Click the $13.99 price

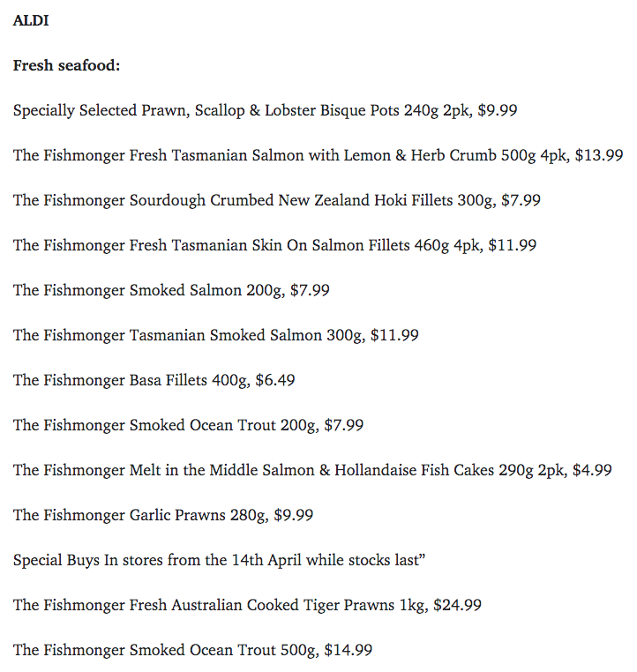point(599,155)
